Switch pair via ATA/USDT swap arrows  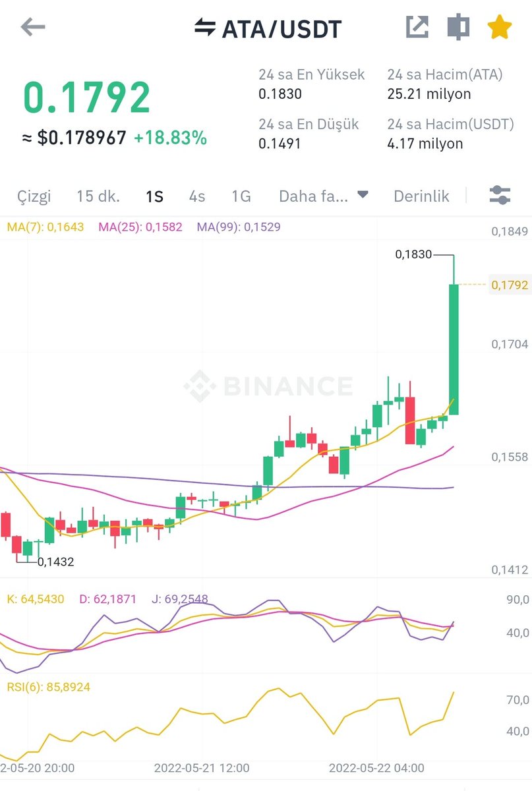[204, 28]
